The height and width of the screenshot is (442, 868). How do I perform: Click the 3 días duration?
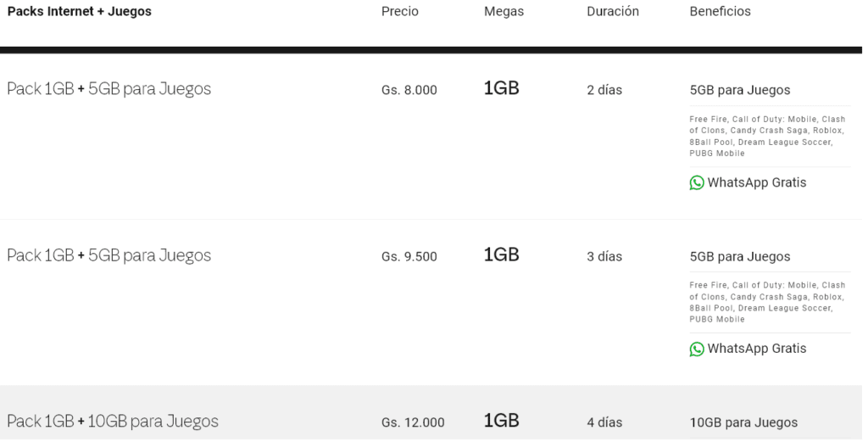point(604,256)
